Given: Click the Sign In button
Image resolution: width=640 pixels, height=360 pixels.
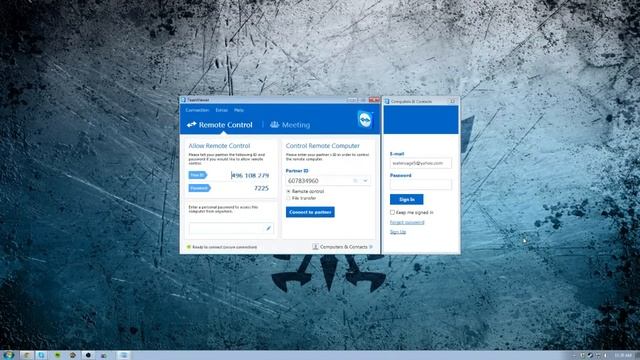Looking at the screenshot, I should (407, 199).
